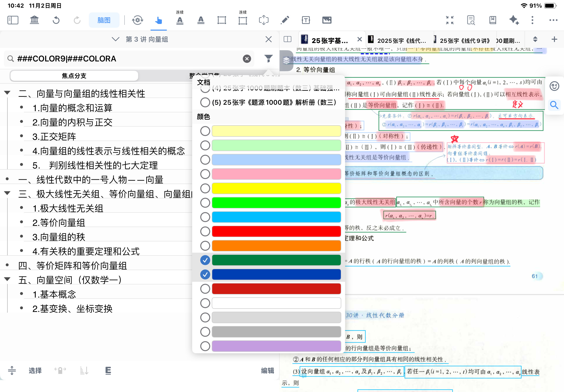Click the blue magnifier search icon
Image resolution: width=564 pixels, height=392 pixels.
point(554,105)
